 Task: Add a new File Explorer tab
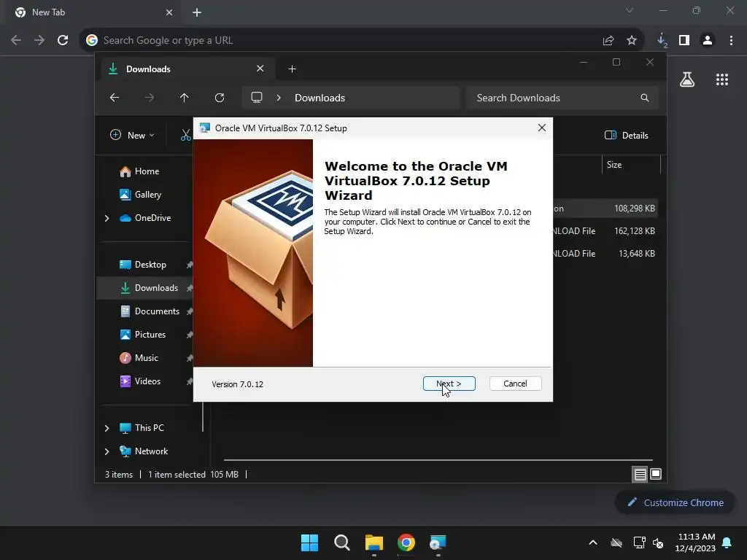point(292,69)
